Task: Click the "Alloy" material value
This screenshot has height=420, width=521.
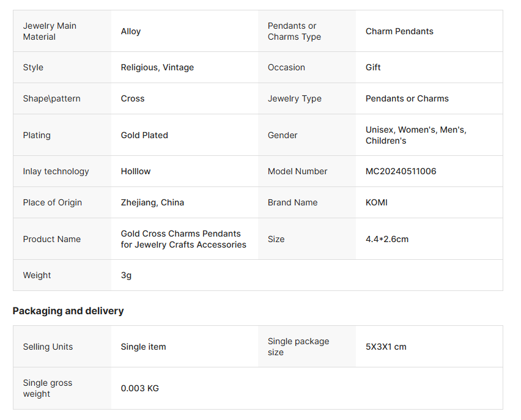Action: tap(131, 31)
